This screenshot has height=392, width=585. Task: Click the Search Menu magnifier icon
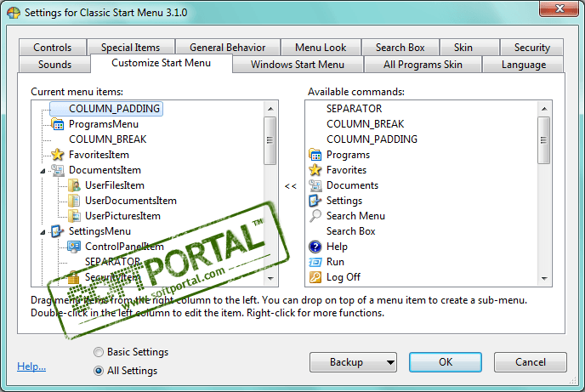(315, 216)
